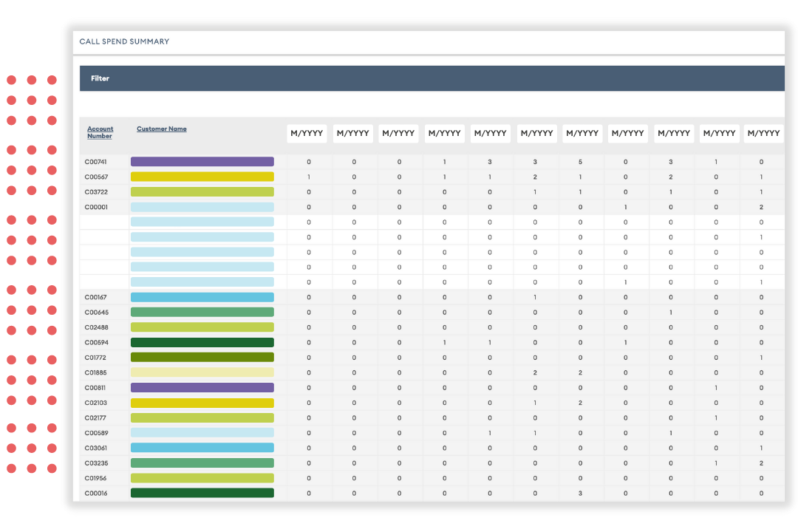This screenshot has width=798, height=532.
Task: Expand the Filter bar
Action: 100,78
